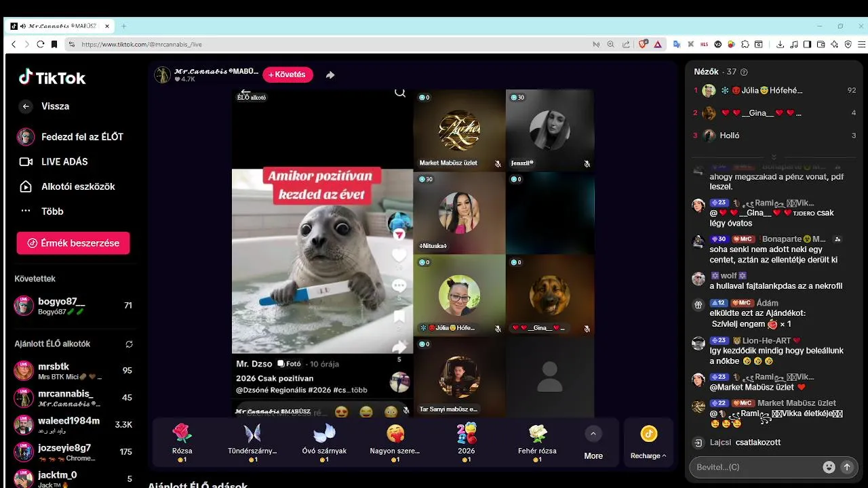Image resolution: width=868 pixels, height=488 pixels.
Task: Select the Market Mabüsz üzlet guest tile
Action: coord(460,130)
